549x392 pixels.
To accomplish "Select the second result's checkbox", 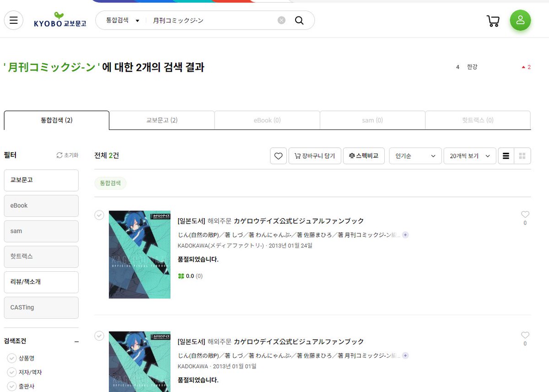I will [x=99, y=336].
